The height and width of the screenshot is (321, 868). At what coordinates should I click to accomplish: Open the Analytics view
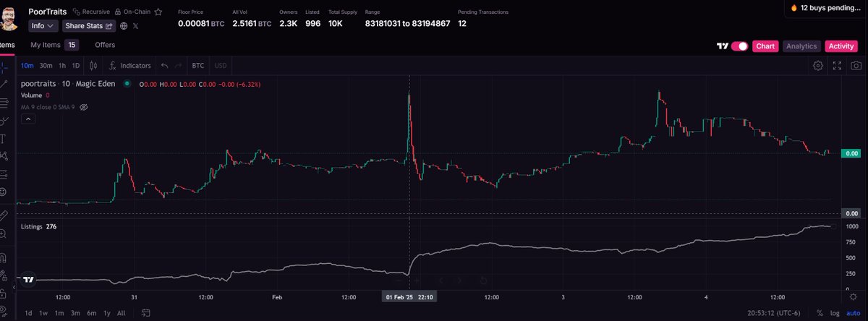801,46
